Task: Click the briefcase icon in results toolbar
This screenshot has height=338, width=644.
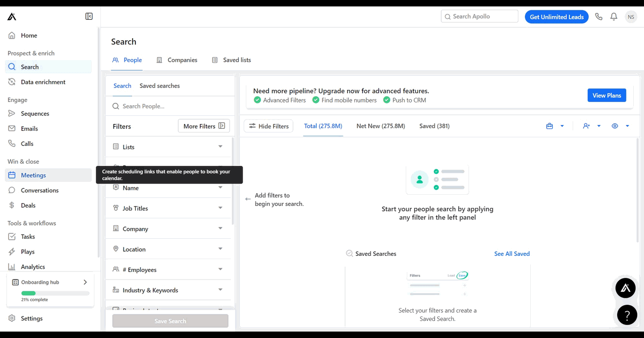Action: [x=550, y=126]
